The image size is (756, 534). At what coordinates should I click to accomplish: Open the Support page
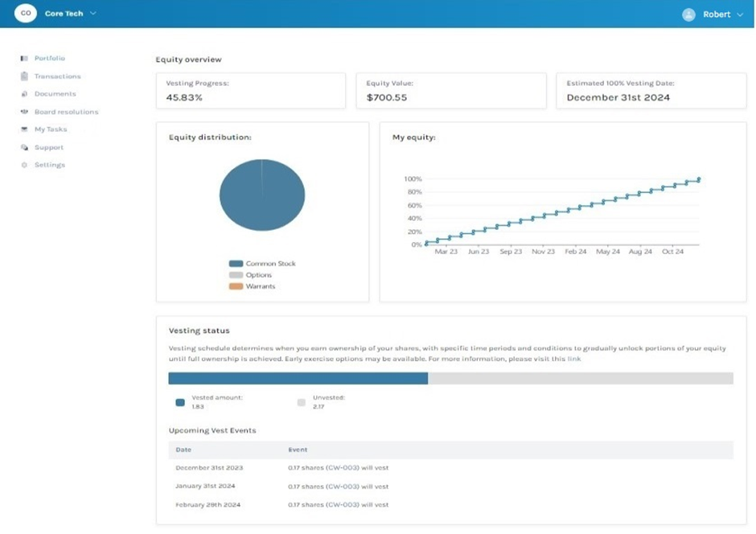[49, 147]
